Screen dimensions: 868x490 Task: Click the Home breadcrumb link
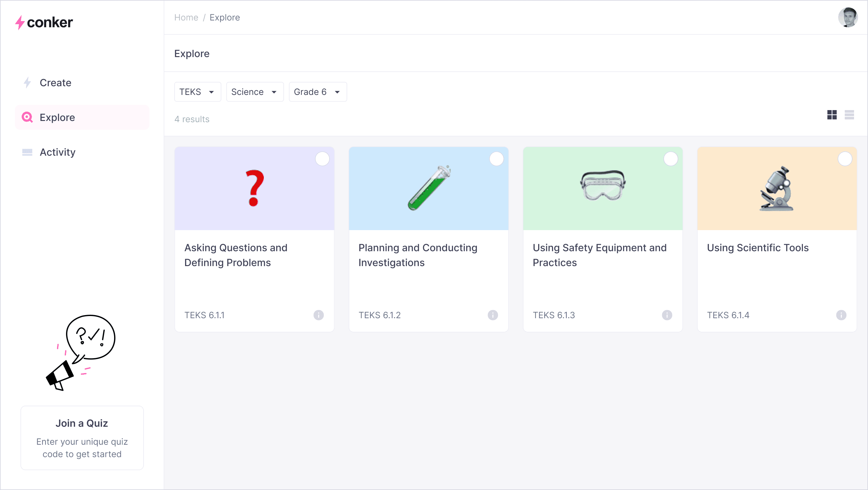click(x=186, y=18)
